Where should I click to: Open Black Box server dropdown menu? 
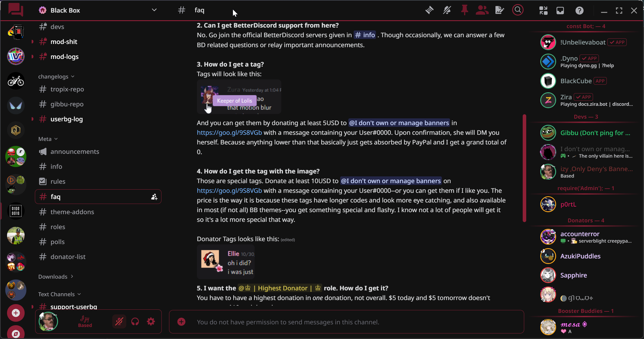(154, 10)
